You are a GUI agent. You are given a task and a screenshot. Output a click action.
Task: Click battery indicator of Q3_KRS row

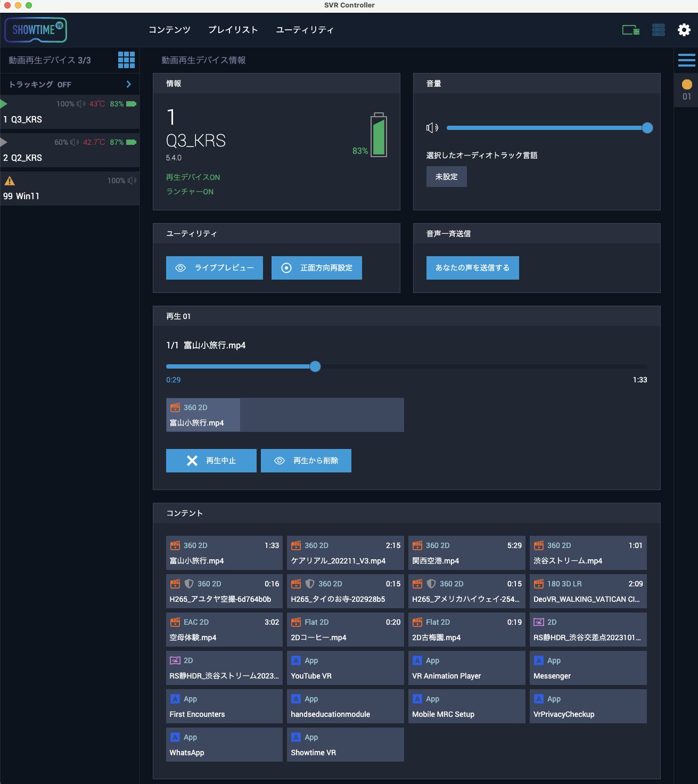131,104
